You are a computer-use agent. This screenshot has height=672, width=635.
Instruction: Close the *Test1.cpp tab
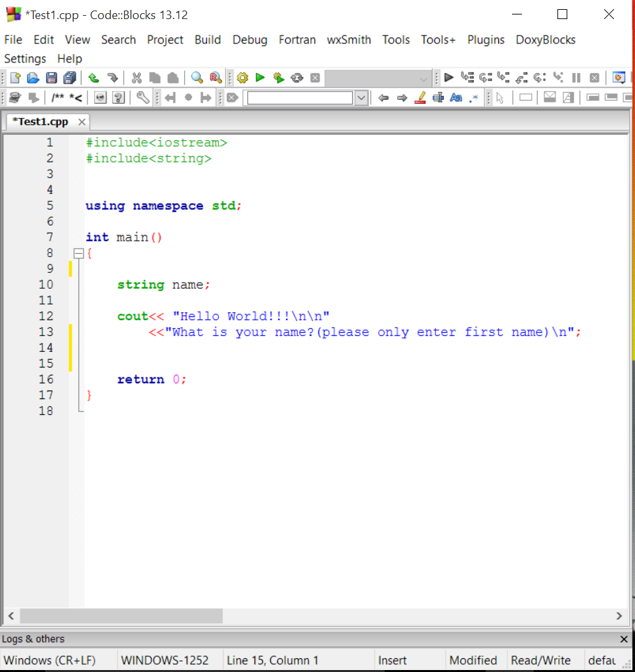tap(82, 122)
